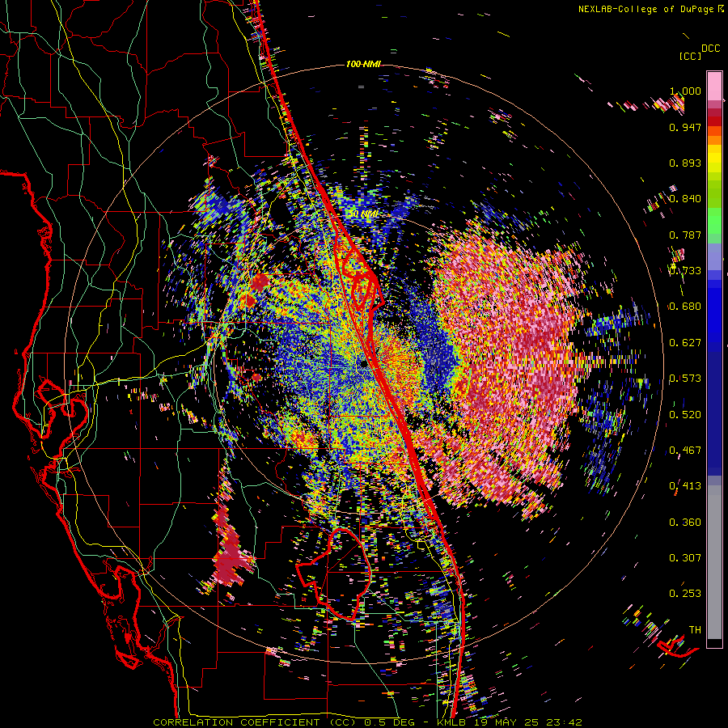
Task: Select the 0.573 legend value
Action: (685, 379)
